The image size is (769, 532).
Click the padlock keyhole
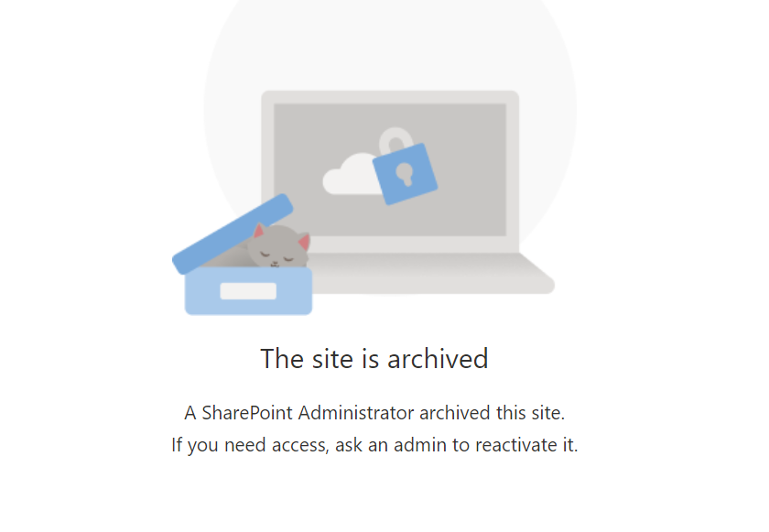tap(405, 175)
